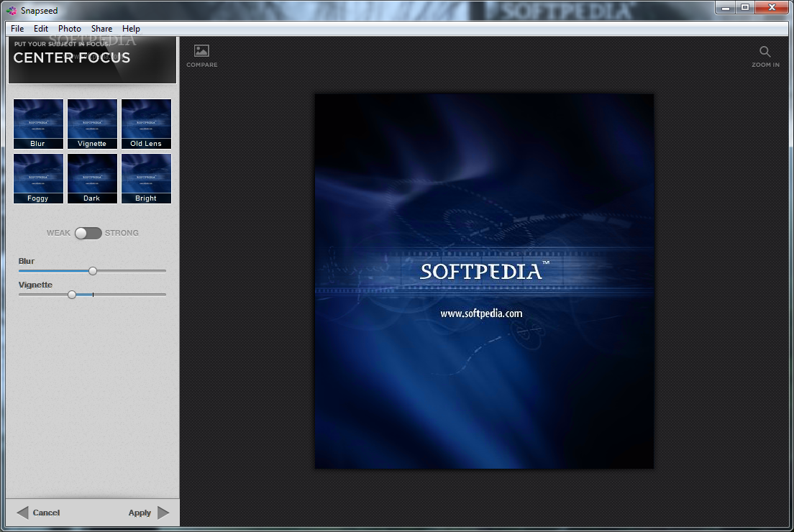
Task: Open the File menu
Action: tap(17, 28)
